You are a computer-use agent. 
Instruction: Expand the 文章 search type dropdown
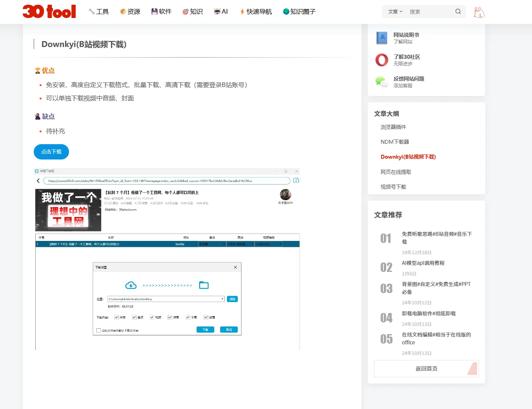[395, 12]
